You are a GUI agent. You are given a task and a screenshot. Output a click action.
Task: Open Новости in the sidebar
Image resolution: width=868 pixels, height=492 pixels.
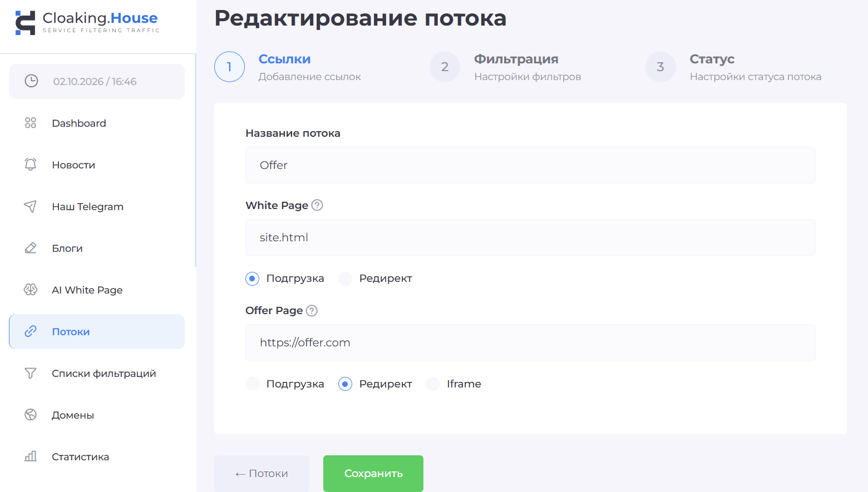click(97, 165)
